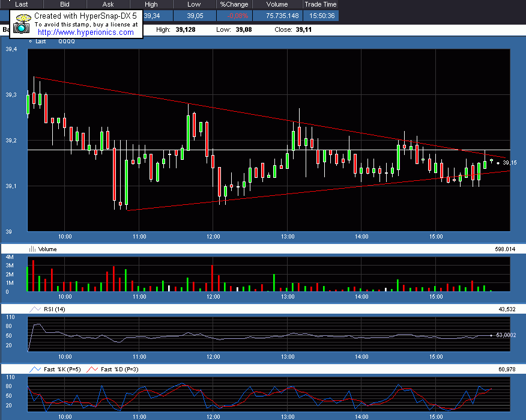Screen dimensions: 526x420
Task: Select the Ask column header
Action: (108, 4)
